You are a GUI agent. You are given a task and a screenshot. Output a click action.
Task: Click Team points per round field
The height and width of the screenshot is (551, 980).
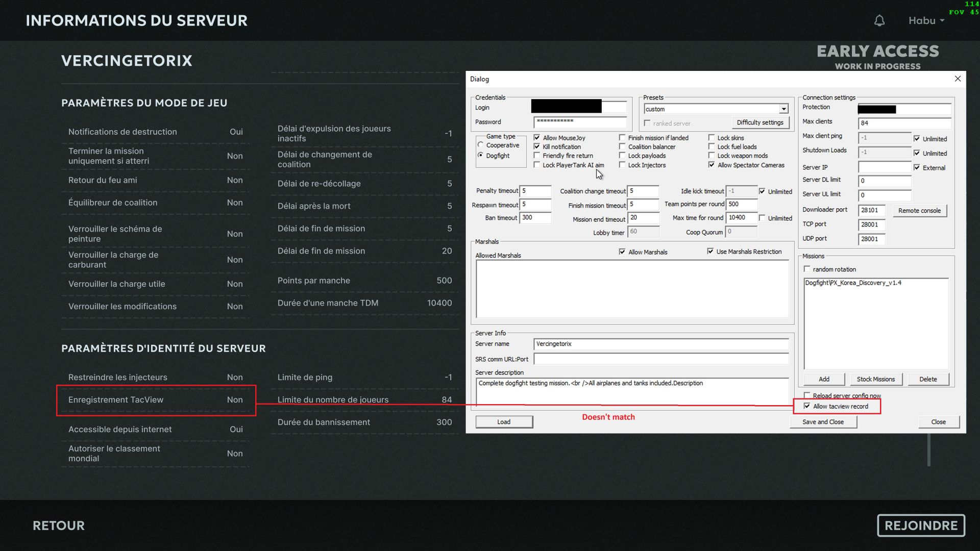tap(742, 204)
